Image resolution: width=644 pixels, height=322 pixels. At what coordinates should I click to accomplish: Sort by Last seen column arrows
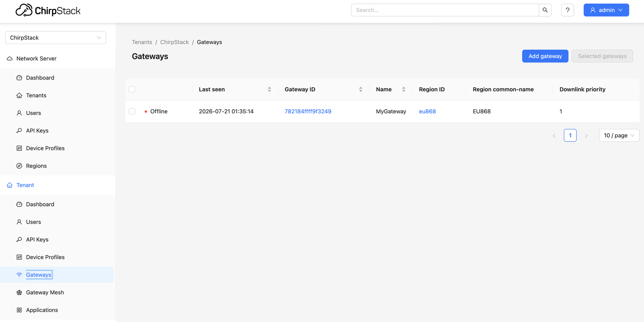269,89
